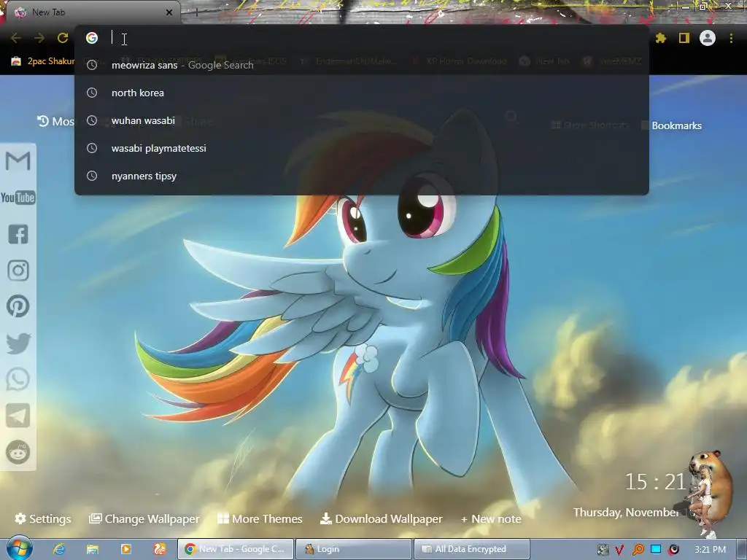Click the 15 : 21 clock widget

(x=655, y=481)
